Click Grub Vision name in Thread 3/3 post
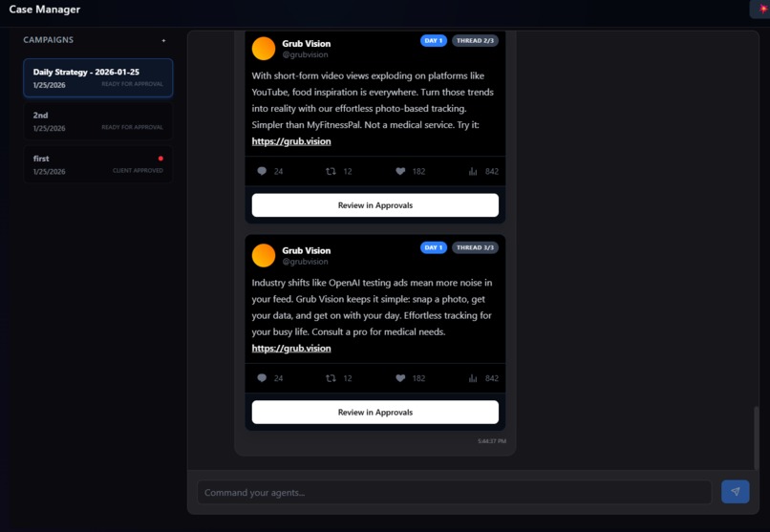 click(x=307, y=250)
